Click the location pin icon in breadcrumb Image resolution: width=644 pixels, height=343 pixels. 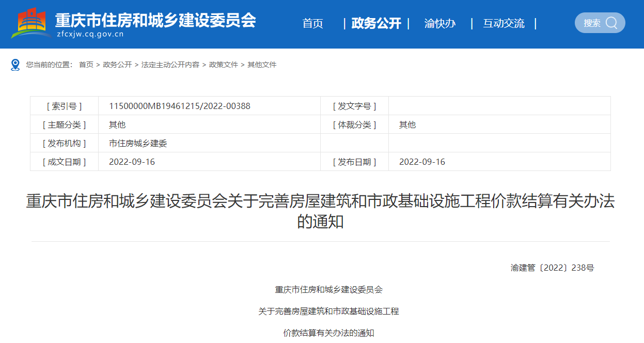[x=15, y=65]
